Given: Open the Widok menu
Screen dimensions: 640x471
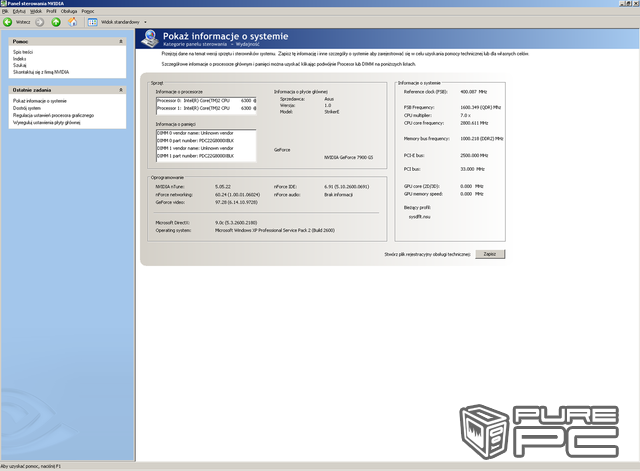Looking at the screenshot, I should pyautogui.click(x=36, y=11).
